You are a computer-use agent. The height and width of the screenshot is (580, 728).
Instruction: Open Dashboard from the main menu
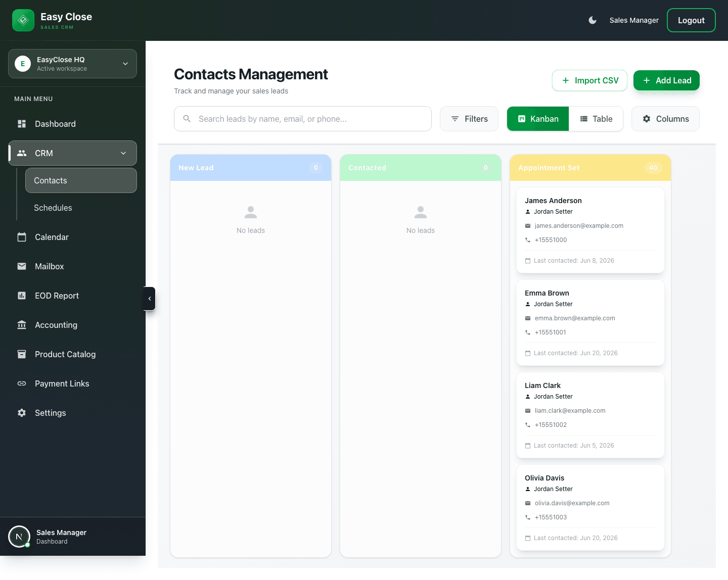pyautogui.click(x=72, y=124)
